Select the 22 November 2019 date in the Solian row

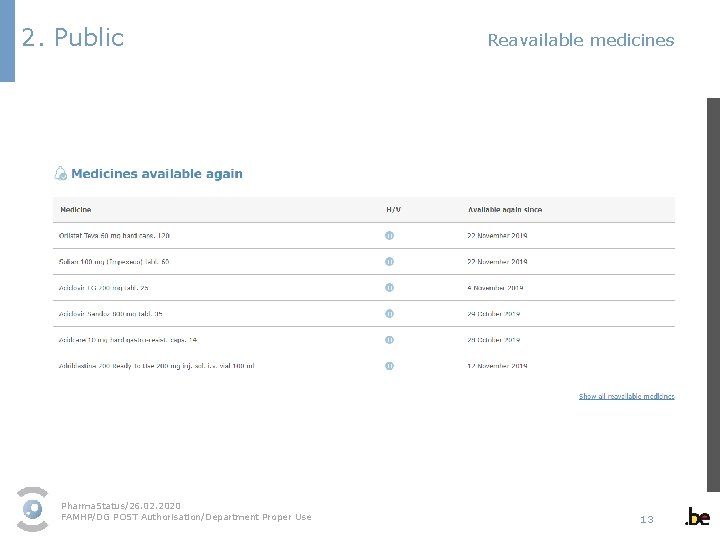coord(497,262)
